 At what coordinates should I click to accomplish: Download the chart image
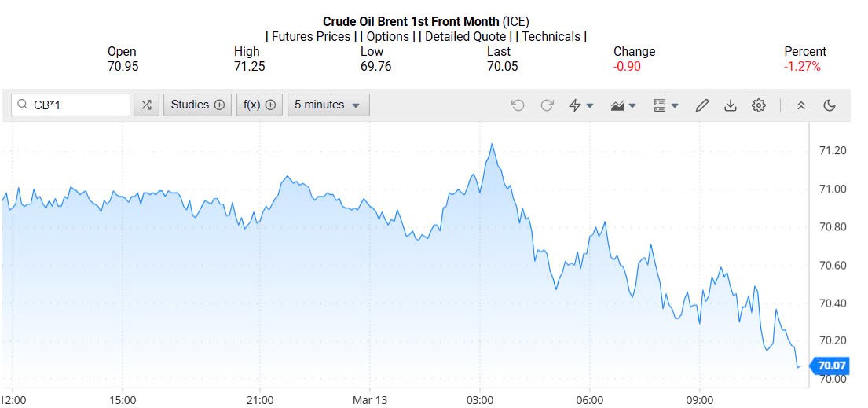point(730,105)
